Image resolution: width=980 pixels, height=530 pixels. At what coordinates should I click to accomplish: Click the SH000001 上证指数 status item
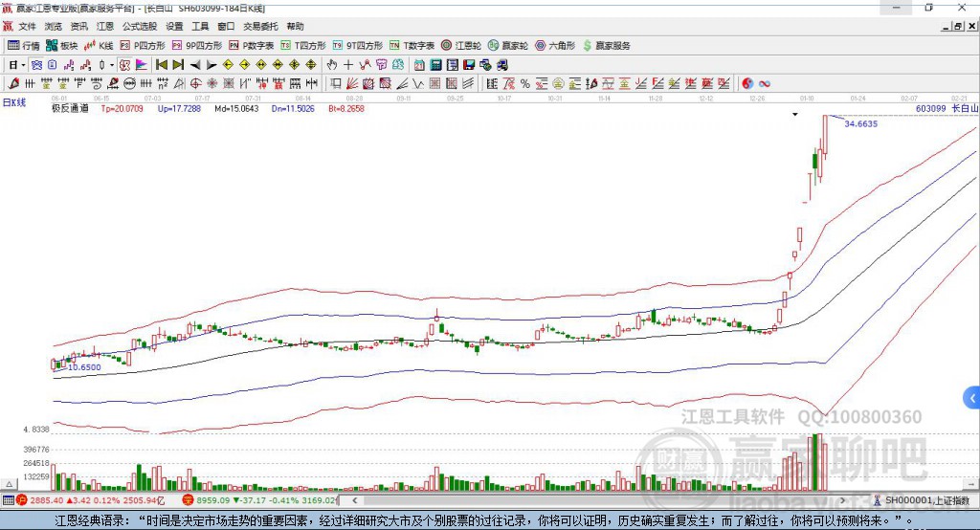(922, 500)
